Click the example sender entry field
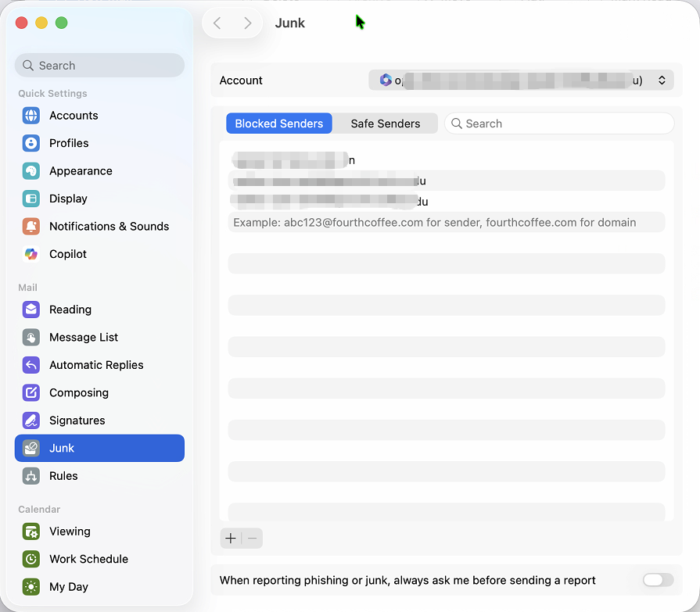Viewport: 700px width, 612px height. [446, 223]
